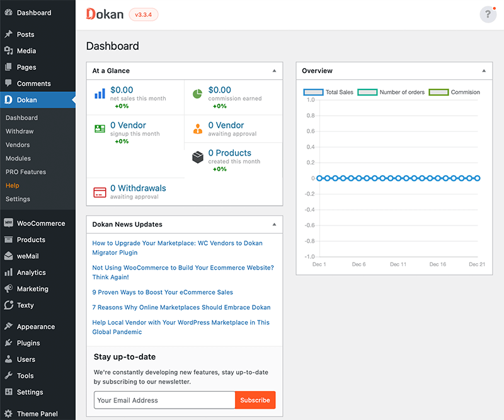
Task: Click the weMail envelope icon
Action: tap(8, 256)
